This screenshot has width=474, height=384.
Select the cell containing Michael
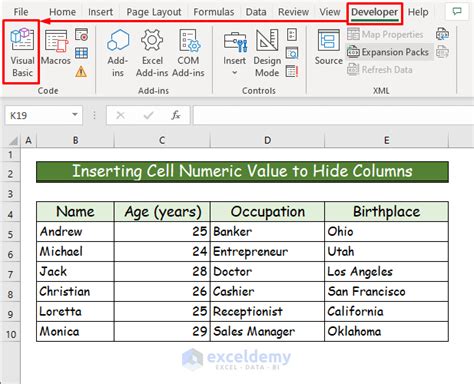75,252
